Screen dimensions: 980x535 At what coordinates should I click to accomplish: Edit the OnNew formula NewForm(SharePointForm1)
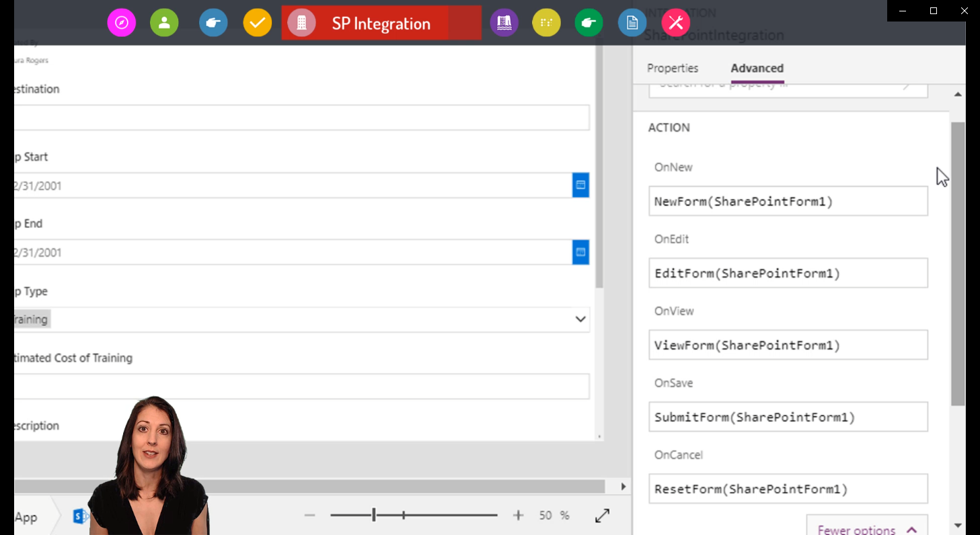coord(788,201)
